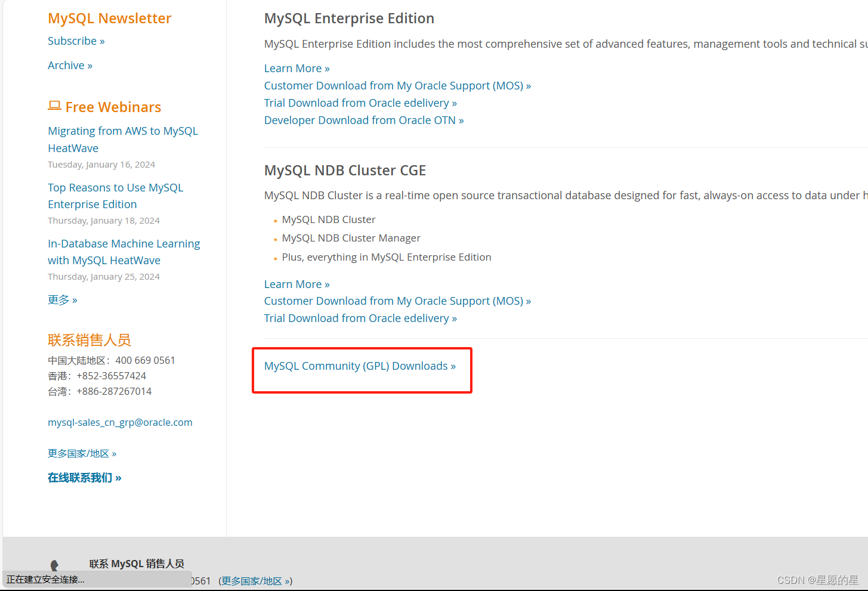Image resolution: width=868 pixels, height=591 pixels.
Task: Click the phone icon near 联系 MySQL 销售人员
Action: [55, 565]
